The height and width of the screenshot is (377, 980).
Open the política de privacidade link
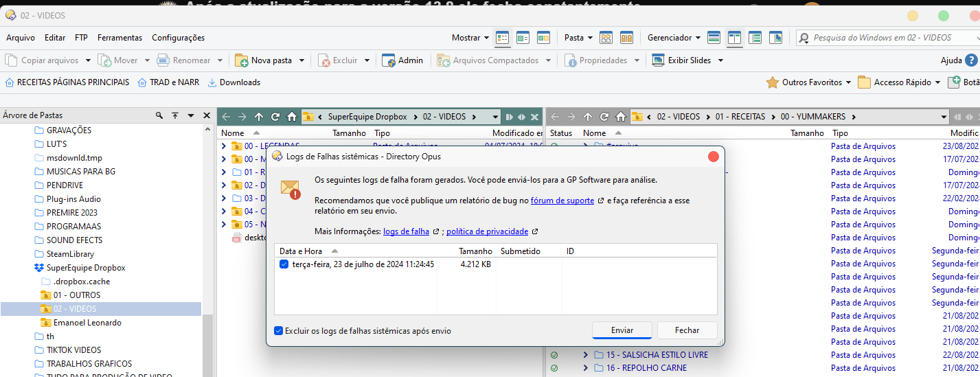(488, 231)
